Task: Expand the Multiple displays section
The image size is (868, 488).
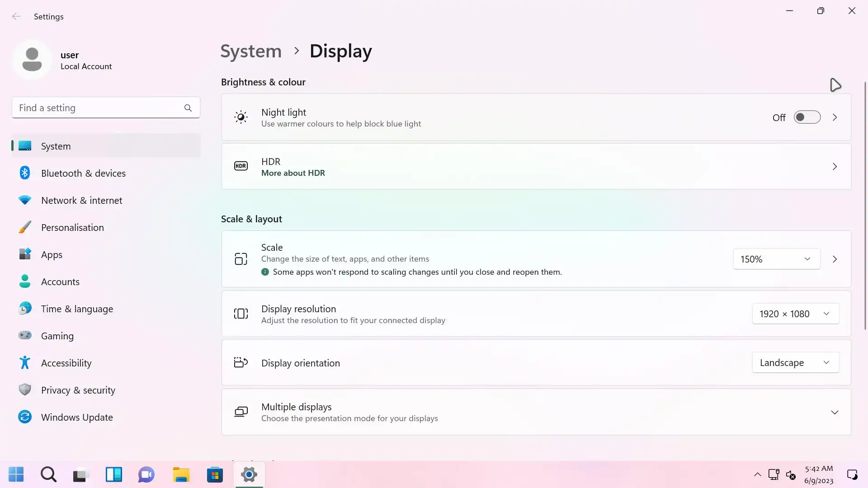Action: tap(835, 412)
